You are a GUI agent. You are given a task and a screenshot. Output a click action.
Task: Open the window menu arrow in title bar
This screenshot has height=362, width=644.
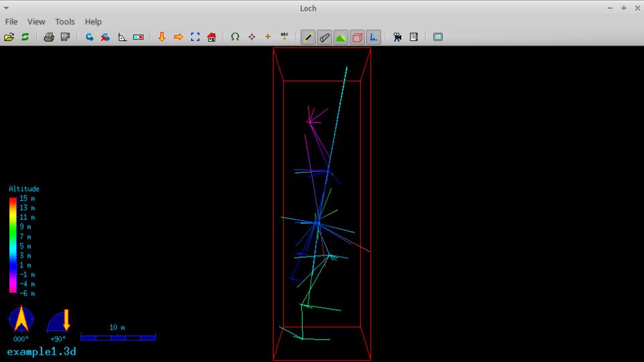coord(6,8)
